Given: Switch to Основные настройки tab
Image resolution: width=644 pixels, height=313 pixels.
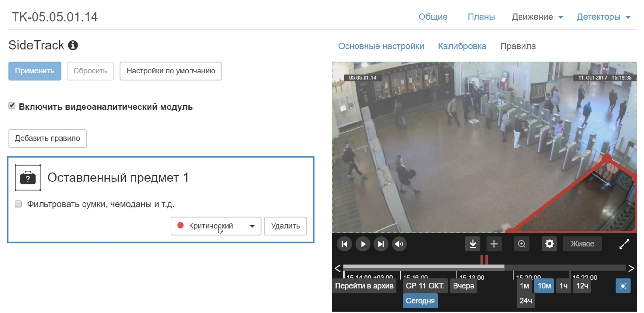Looking at the screenshot, I should (381, 46).
